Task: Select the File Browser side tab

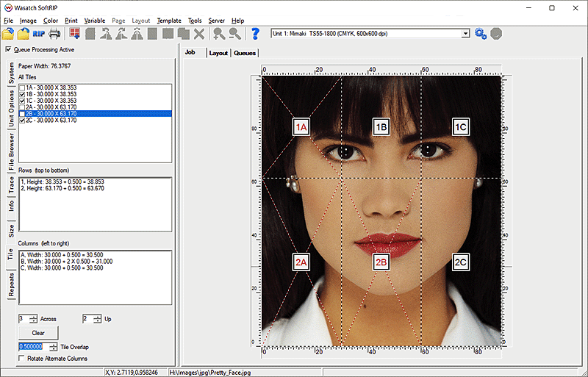Action: click(11, 152)
